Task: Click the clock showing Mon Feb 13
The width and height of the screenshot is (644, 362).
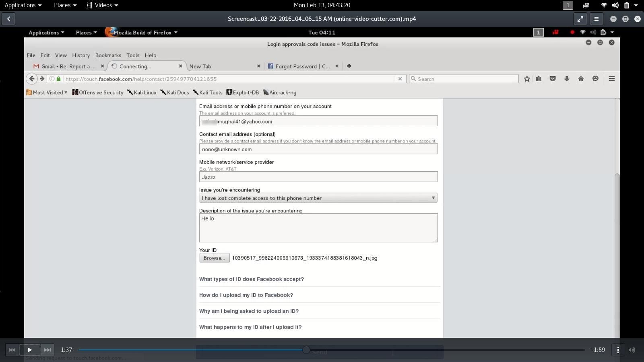Action: click(x=322, y=5)
